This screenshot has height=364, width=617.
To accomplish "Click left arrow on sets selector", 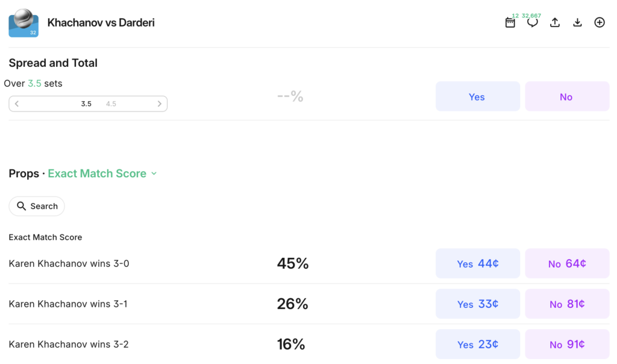I will pos(17,104).
